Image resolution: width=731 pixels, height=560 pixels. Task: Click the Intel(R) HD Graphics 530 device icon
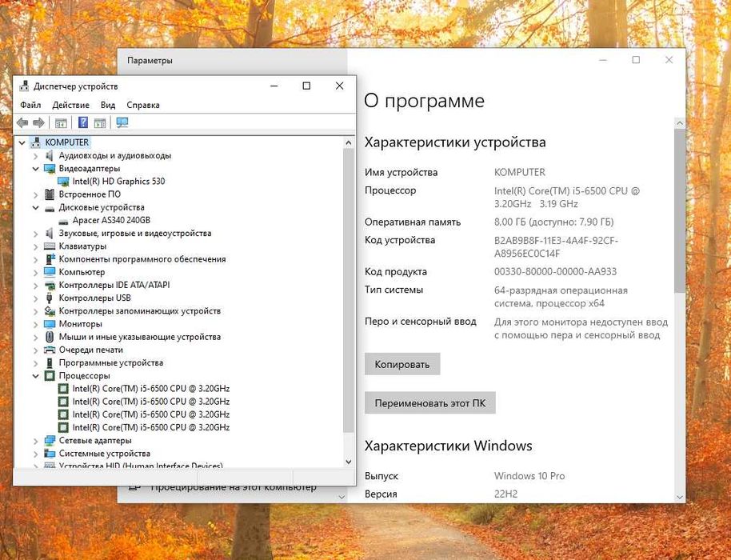[x=63, y=182]
